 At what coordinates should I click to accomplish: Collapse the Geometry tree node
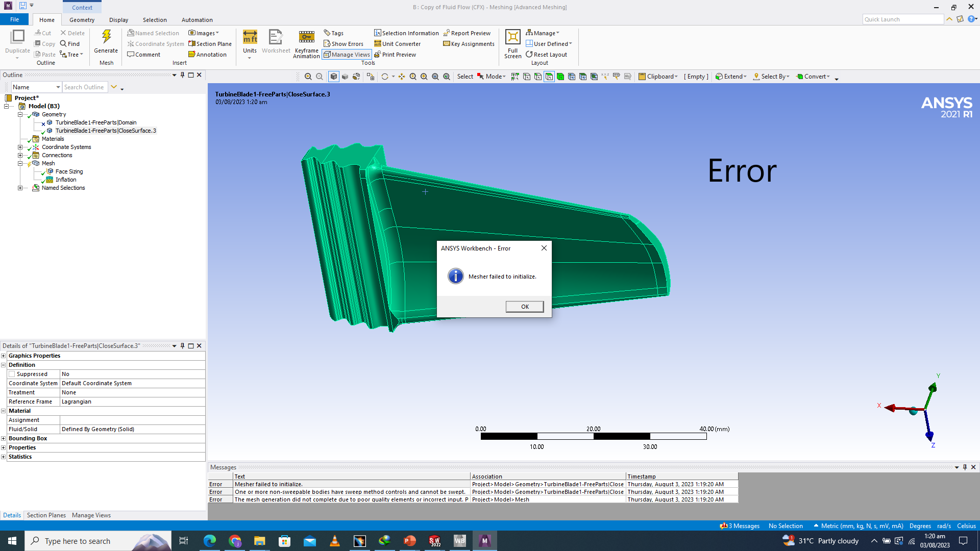click(20, 114)
